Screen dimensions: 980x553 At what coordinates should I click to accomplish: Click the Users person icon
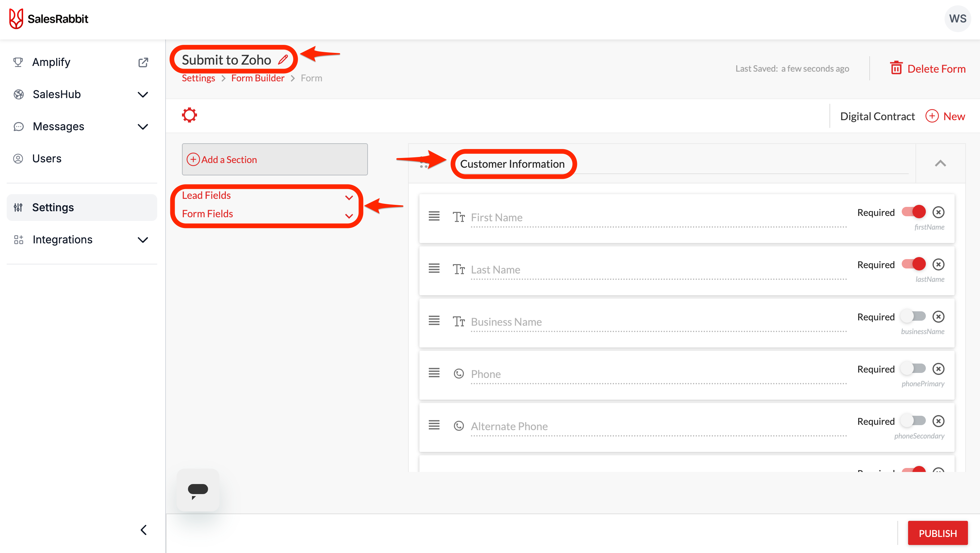(x=18, y=158)
